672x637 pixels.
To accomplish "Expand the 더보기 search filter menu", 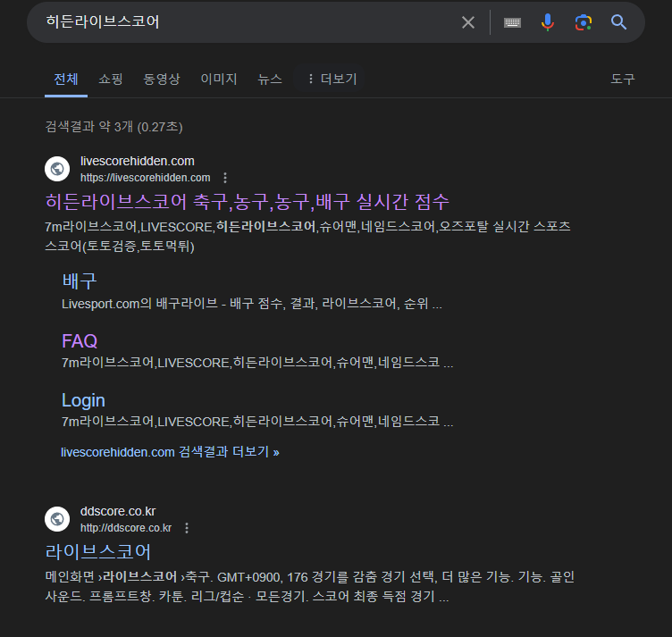I will 331,79.
